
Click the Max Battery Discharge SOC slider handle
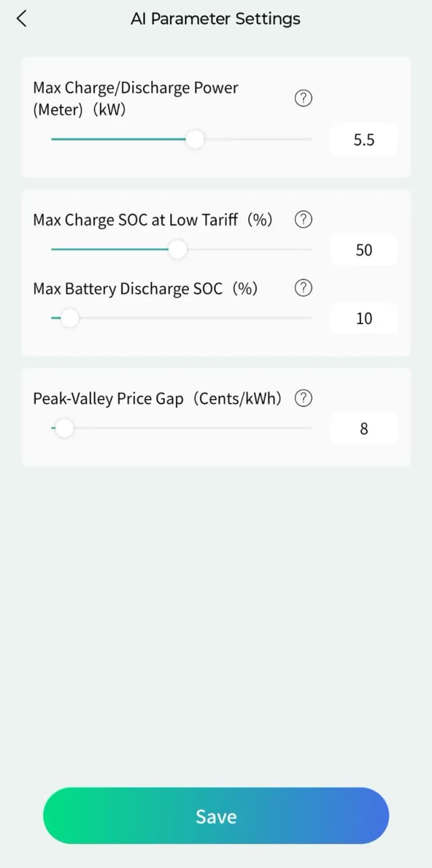pyautogui.click(x=69, y=318)
